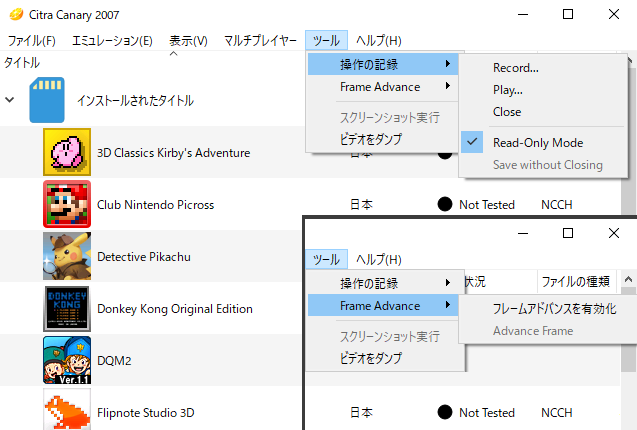This screenshot has height=430, width=637.
Task: Open the エミュレーション(E) menu
Action: (x=112, y=41)
